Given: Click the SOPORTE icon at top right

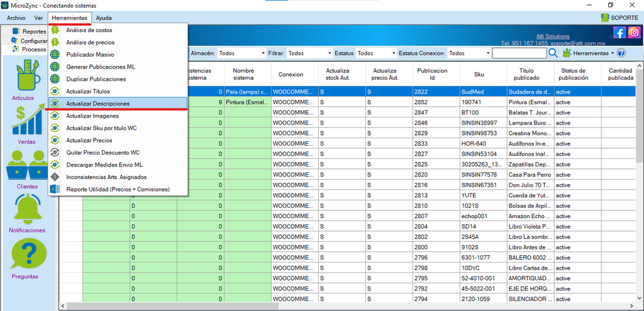Looking at the screenshot, I should (604, 18).
